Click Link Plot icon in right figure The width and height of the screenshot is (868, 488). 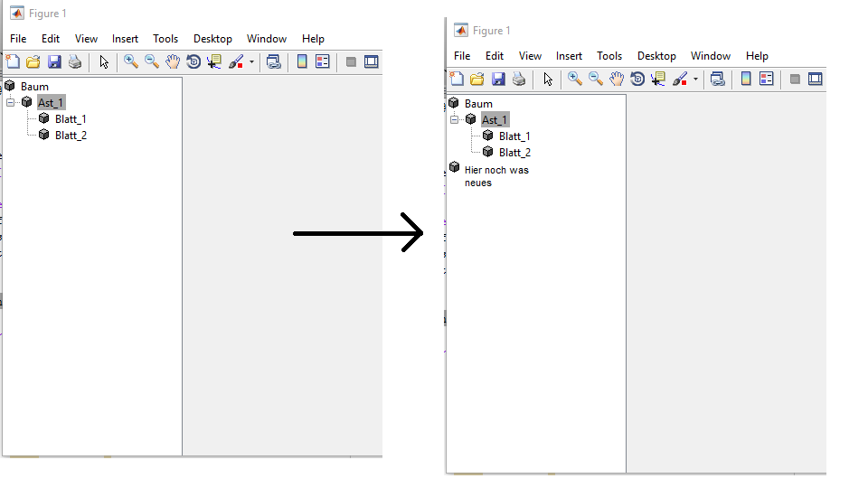click(x=718, y=79)
